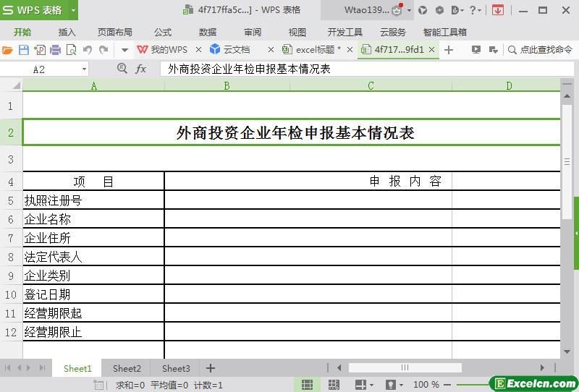
Task: Open the WPS 表格 application menu arrow
Action: coord(73,10)
